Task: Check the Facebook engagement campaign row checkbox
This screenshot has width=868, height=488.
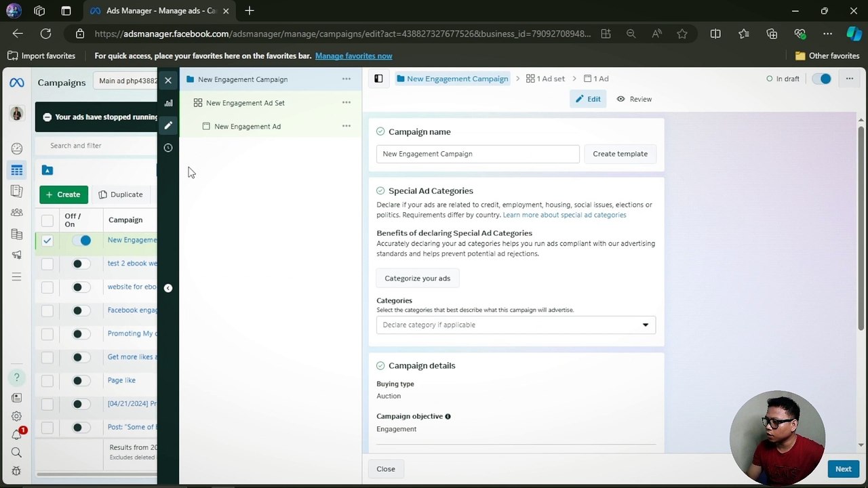Action: pos(47,311)
